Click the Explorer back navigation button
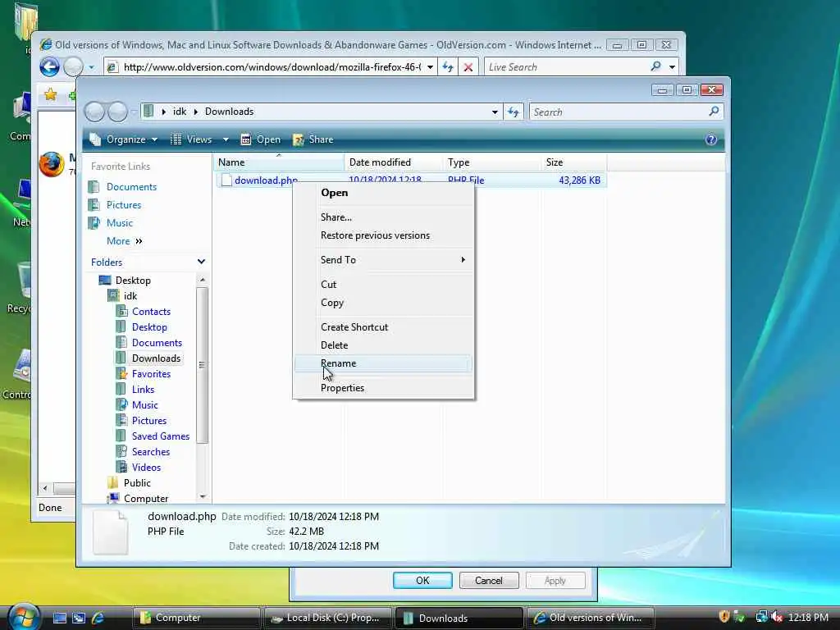Viewport: 840px width, 630px height. coord(94,112)
